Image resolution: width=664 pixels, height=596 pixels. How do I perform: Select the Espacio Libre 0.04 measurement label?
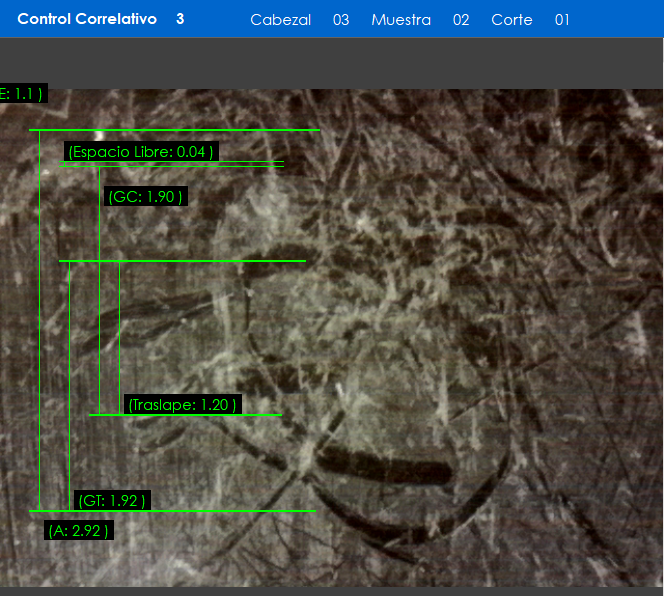coord(140,152)
